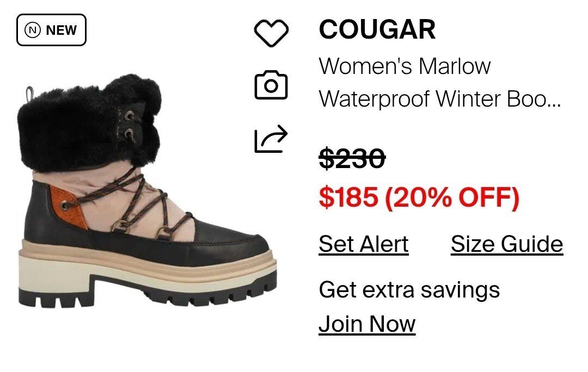Open the camera visual search icon
This screenshot has width=588, height=372.
271,85
